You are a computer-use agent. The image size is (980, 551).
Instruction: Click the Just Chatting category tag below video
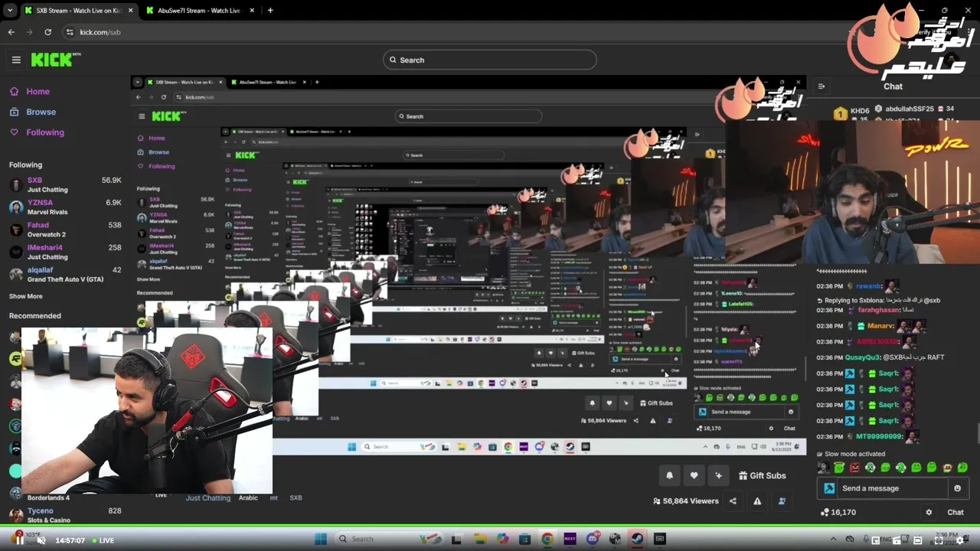click(x=207, y=497)
